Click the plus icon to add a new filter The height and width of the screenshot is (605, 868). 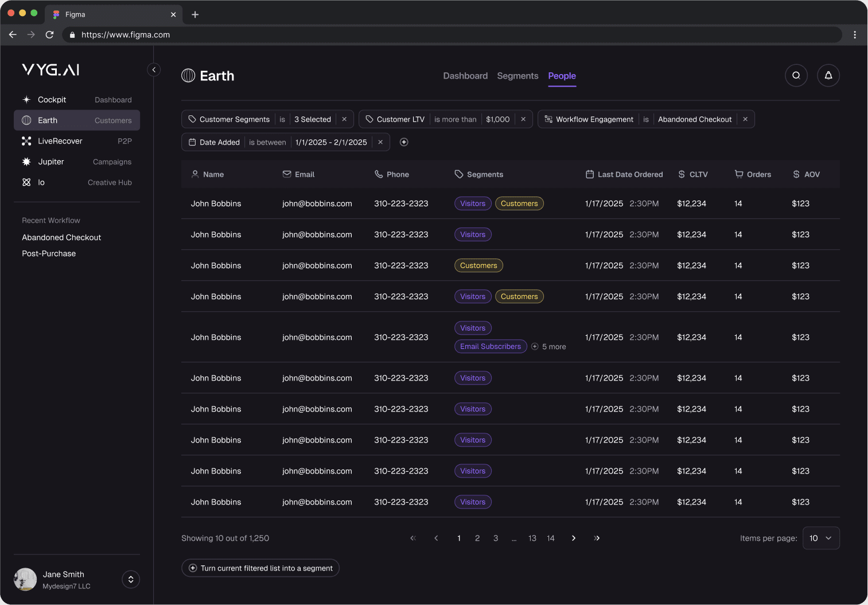click(x=404, y=142)
